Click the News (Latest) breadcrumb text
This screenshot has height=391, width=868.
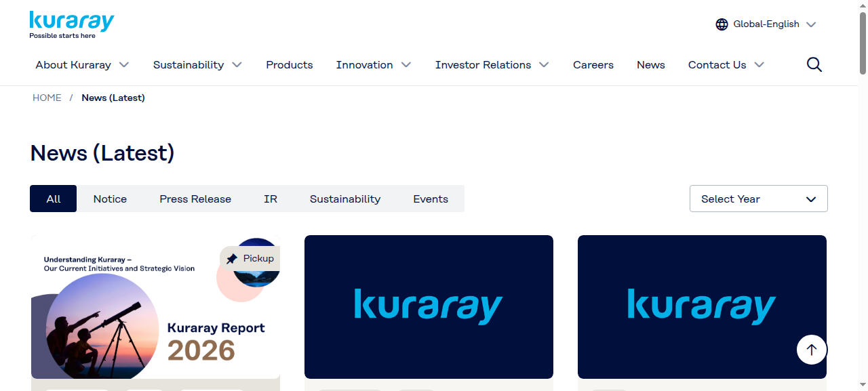tap(113, 98)
